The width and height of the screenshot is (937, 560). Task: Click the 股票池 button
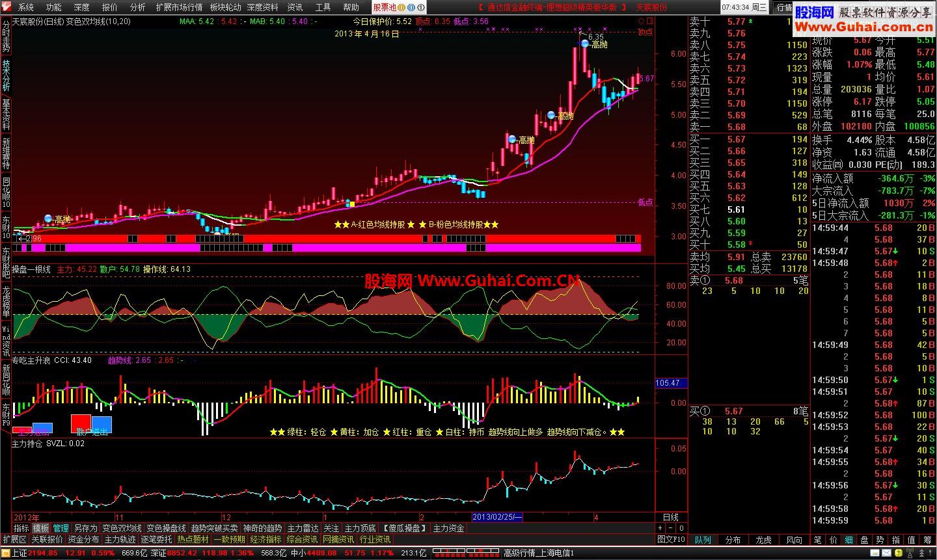[x=384, y=7]
